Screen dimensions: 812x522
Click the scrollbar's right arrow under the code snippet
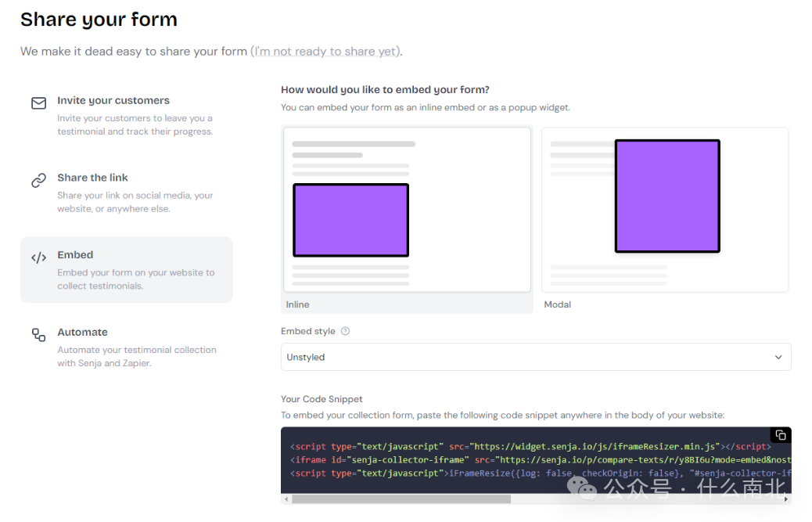(x=786, y=499)
